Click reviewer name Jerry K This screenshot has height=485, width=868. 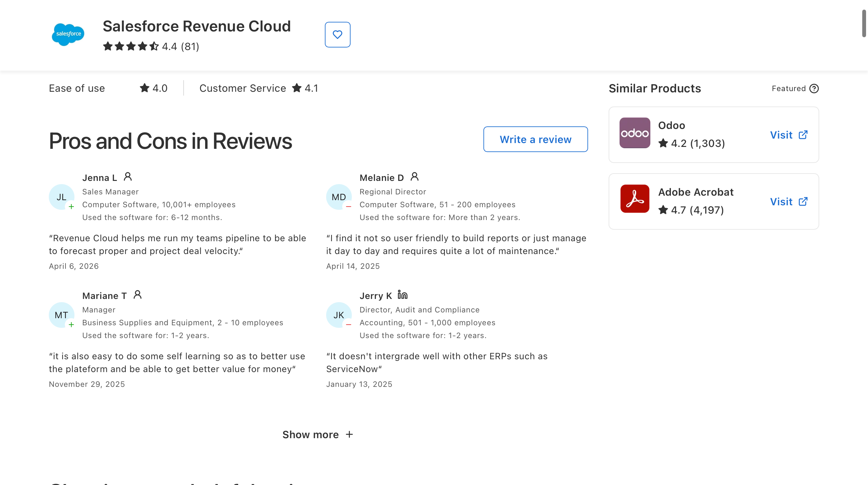(x=376, y=296)
